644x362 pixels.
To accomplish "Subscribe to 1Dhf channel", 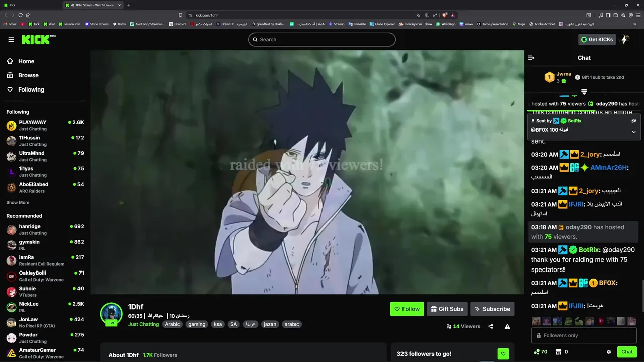I will [492, 309].
